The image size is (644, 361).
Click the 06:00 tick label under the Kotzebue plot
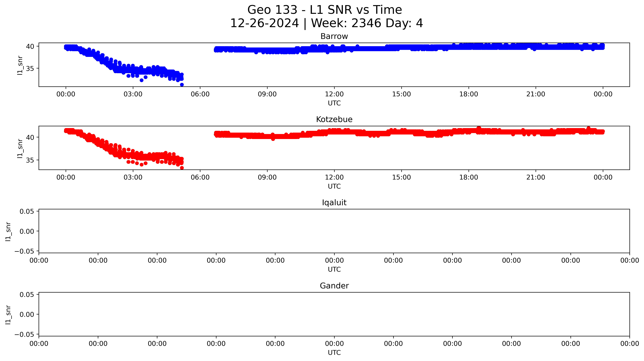click(x=200, y=177)
